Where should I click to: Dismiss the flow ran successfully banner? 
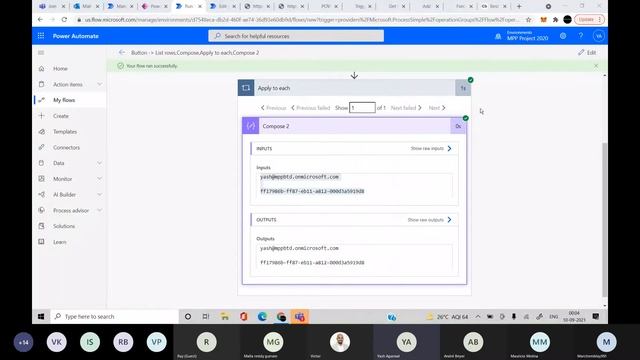(596, 66)
